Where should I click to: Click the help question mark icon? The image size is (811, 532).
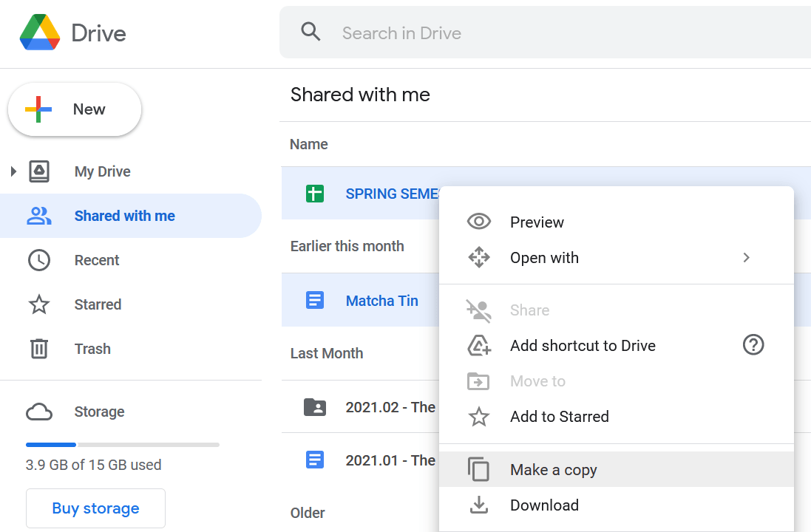(753, 345)
